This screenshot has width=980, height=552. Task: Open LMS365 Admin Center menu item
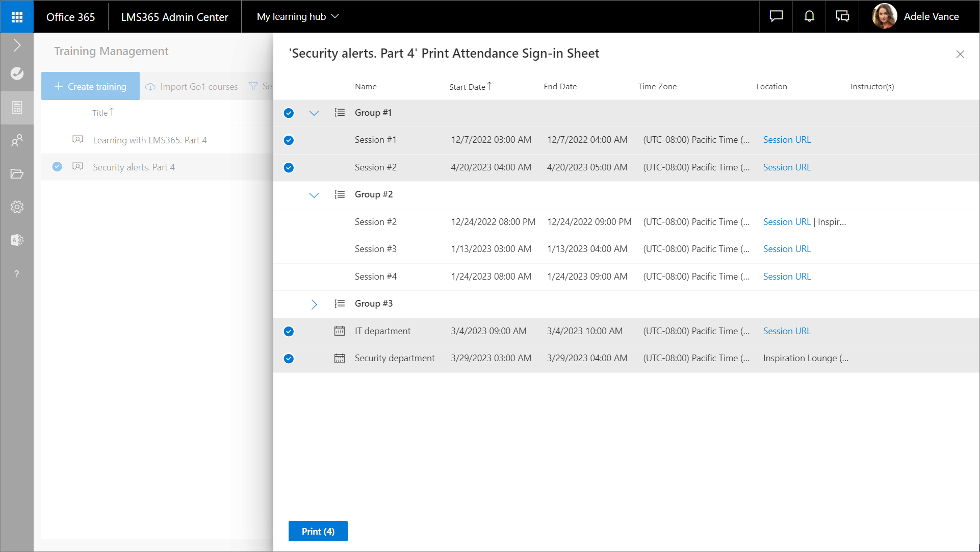tap(174, 17)
